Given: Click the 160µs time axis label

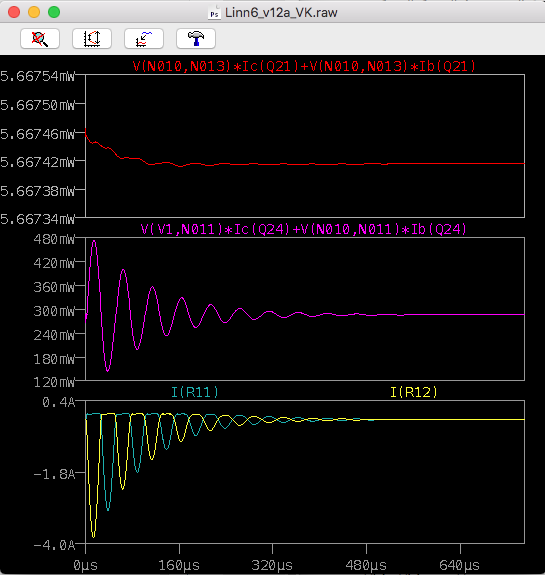Looking at the screenshot, I should 179,565.
